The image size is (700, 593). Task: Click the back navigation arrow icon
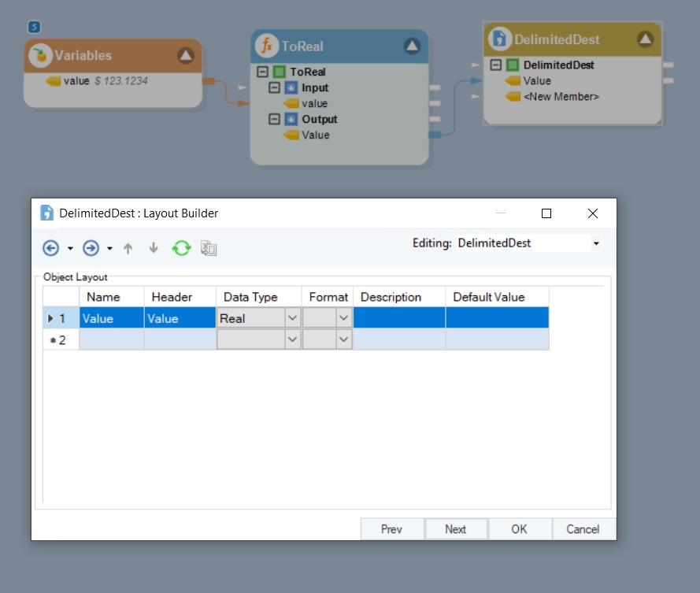(x=50, y=248)
